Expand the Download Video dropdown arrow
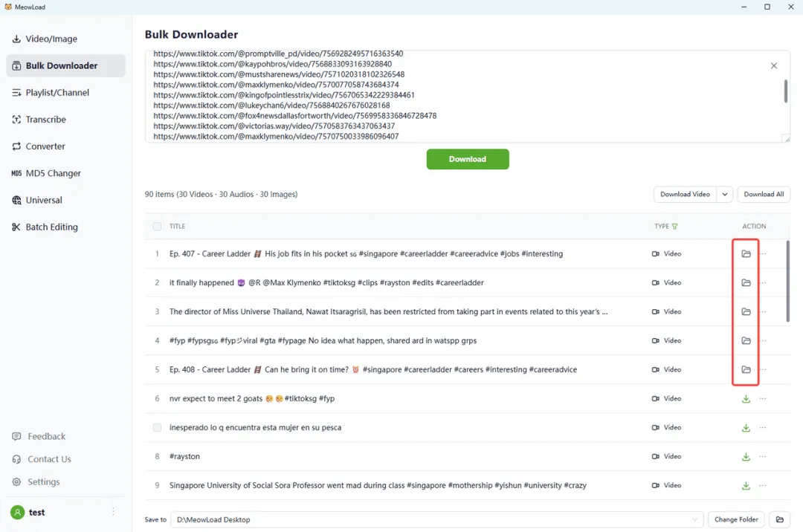 (x=725, y=195)
